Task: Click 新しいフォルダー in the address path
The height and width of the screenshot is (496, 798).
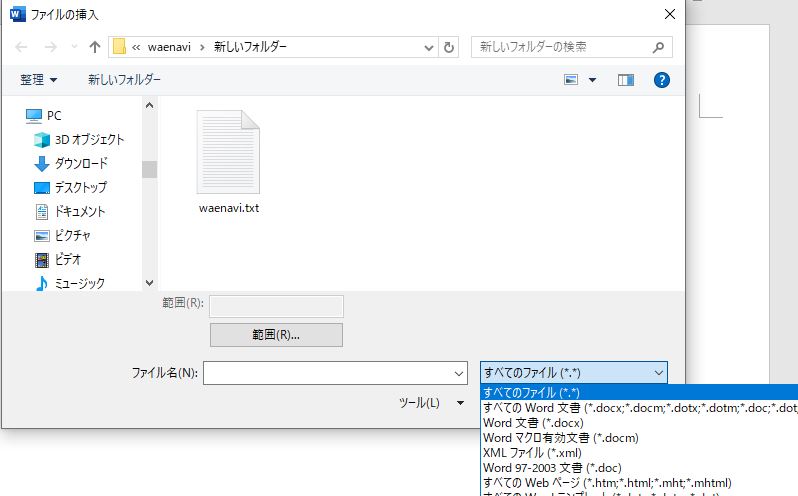Action: (250, 47)
